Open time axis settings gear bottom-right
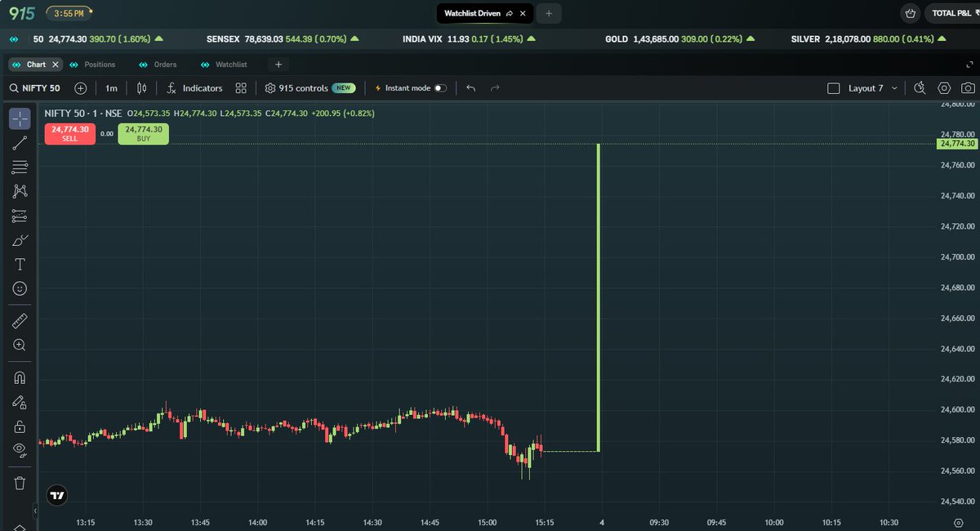This screenshot has width=980, height=531. coord(958,523)
